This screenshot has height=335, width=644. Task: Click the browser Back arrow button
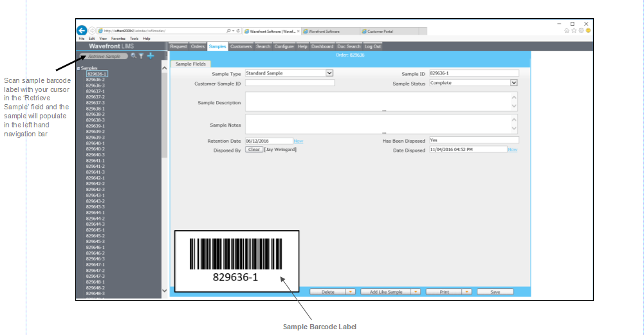[82, 30]
